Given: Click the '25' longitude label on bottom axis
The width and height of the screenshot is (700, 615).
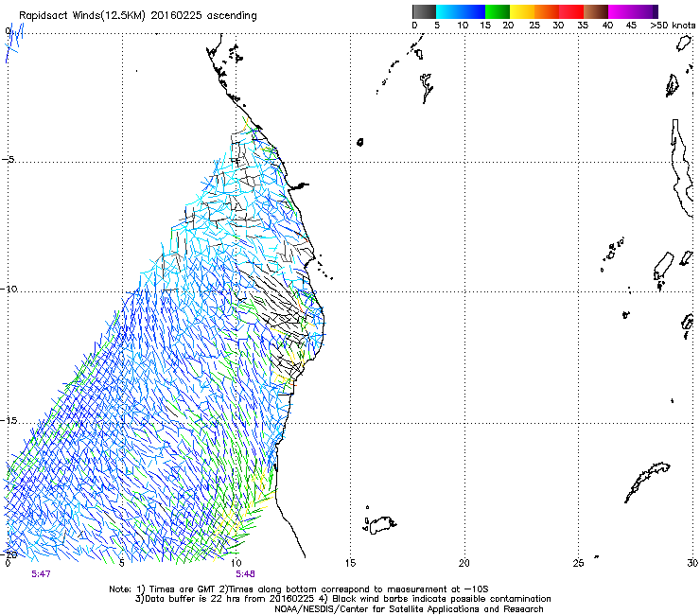Looking at the screenshot, I should click(578, 563).
